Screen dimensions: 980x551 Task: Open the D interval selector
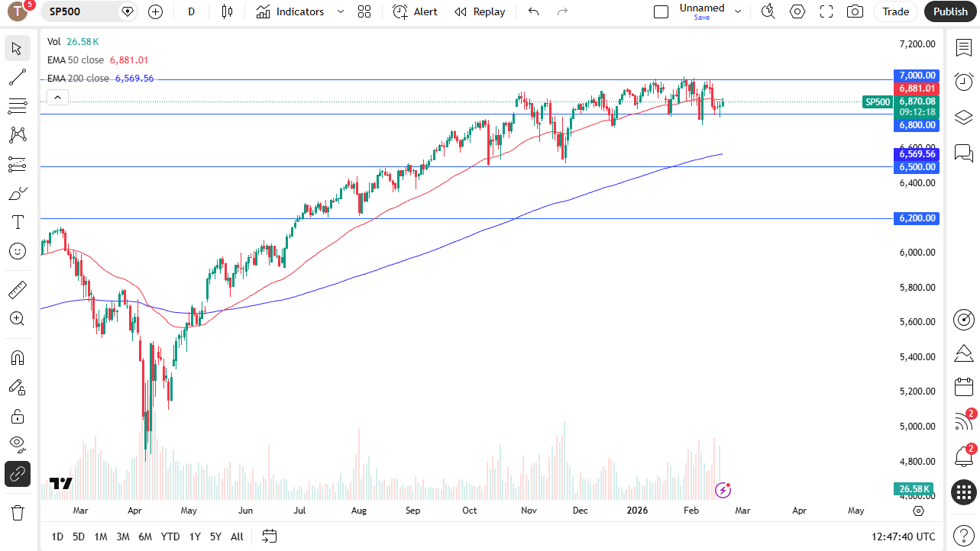pos(192,11)
